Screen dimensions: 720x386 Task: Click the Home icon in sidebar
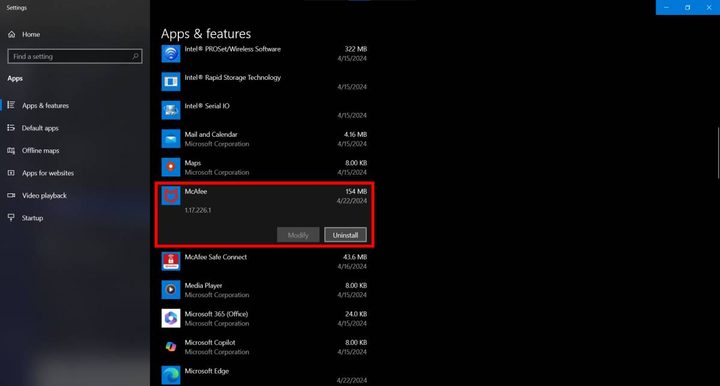tap(11, 34)
